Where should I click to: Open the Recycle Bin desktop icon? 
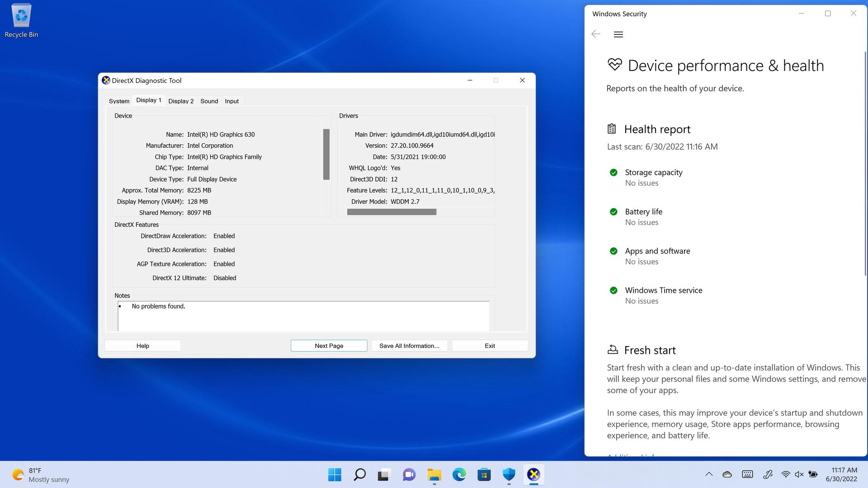pyautogui.click(x=21, y=21)
